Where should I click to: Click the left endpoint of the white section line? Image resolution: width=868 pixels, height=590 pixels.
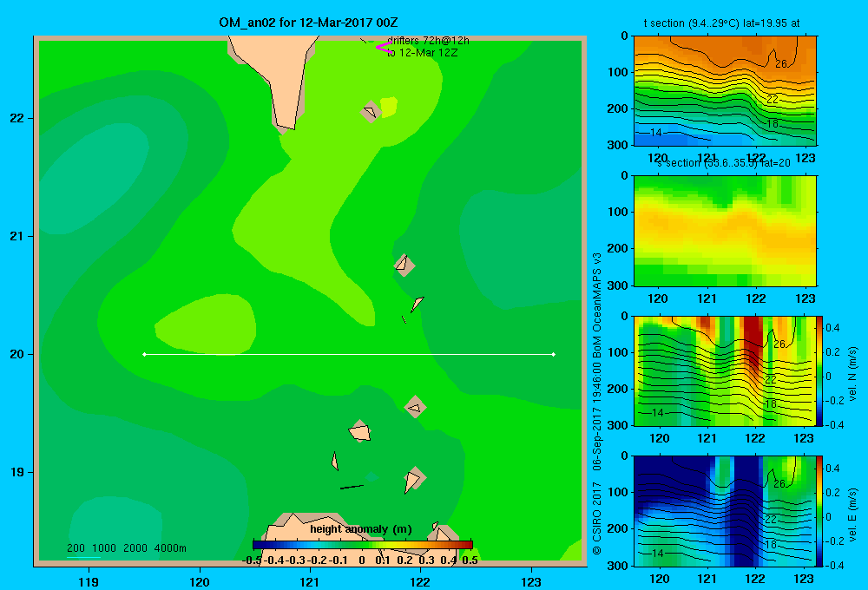pyautogui.click(x=144, y=354)
